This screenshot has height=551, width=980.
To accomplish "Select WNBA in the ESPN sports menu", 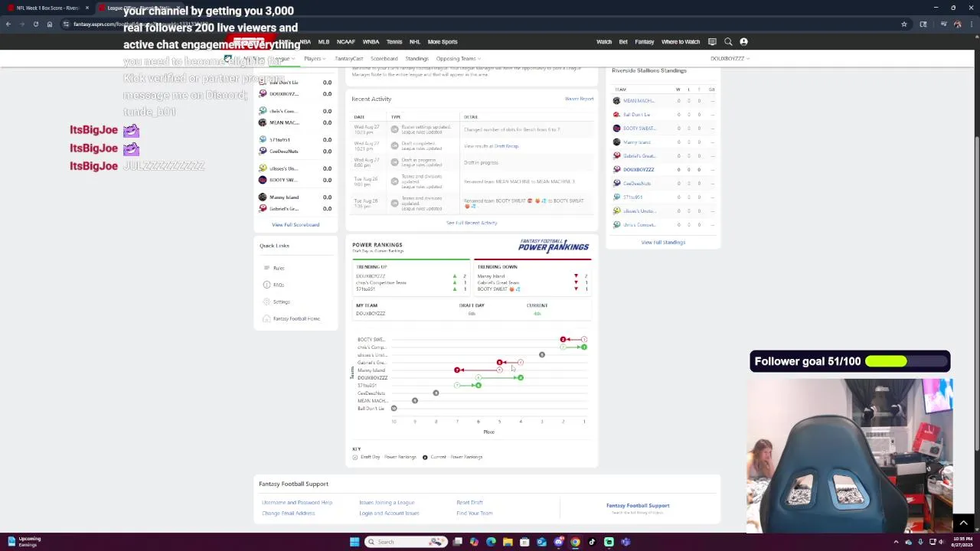I will (x=371, y=42).
